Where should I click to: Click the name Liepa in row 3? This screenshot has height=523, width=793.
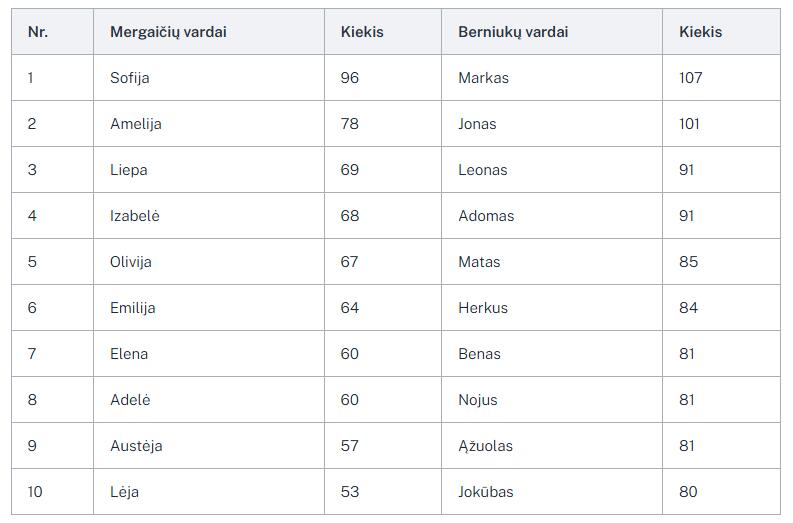click(128, 170)
